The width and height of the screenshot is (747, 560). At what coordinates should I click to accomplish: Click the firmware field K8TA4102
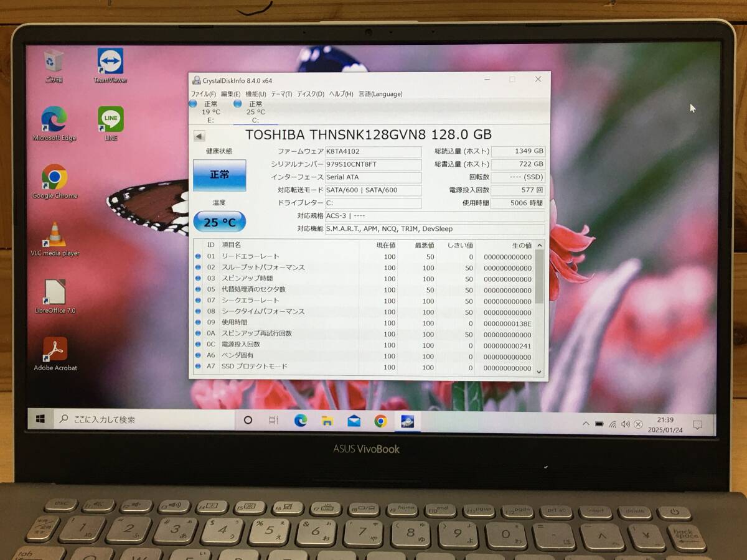(x=373, y=151)
